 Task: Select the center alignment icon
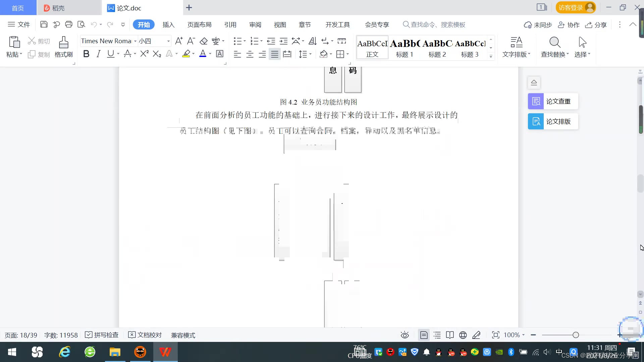pyautogui.click(x=250, y=54)
